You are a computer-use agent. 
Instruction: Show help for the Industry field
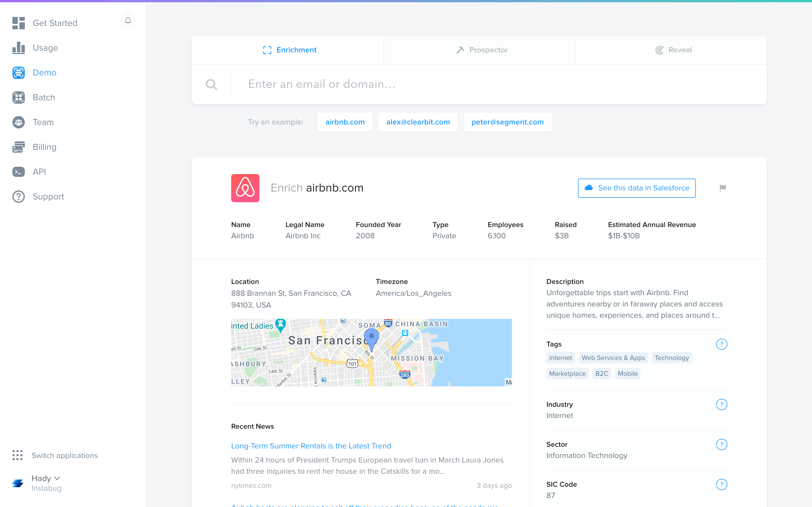pos(721,404)
